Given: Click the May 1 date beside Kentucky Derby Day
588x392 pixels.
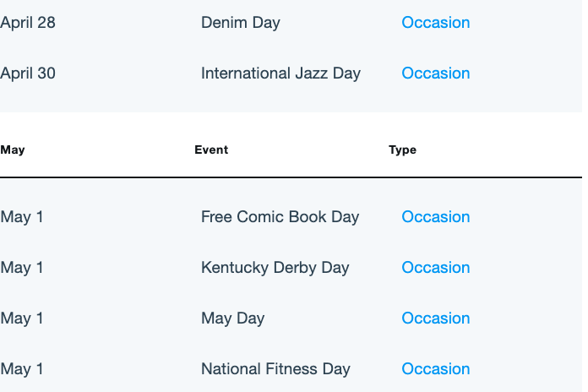Looking at the screenshot, I should pos(22,268).
